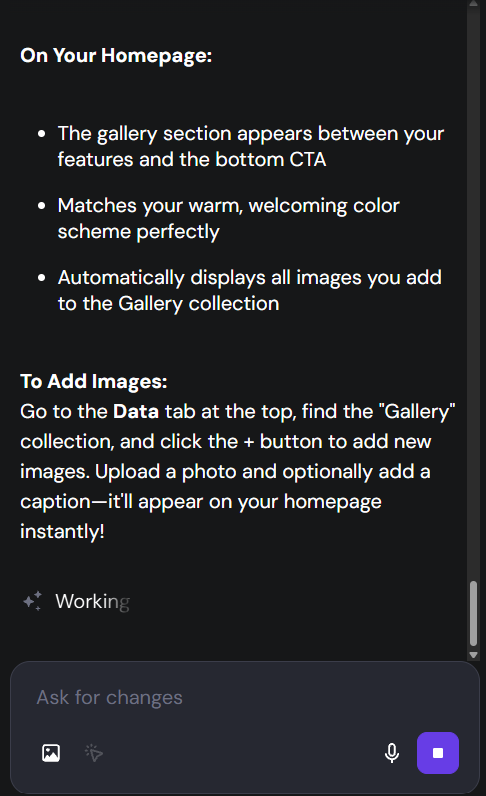Click the On Your Homepage heading
This screenshot has width=486, height=796.
[116, 55]
